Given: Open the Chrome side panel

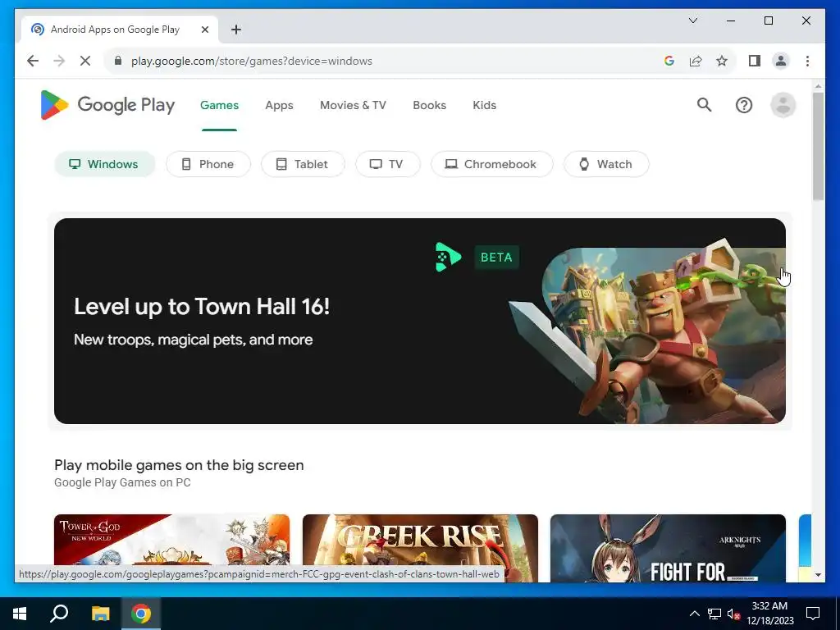Looking at the screenshot, I should [x=755, y=61].
